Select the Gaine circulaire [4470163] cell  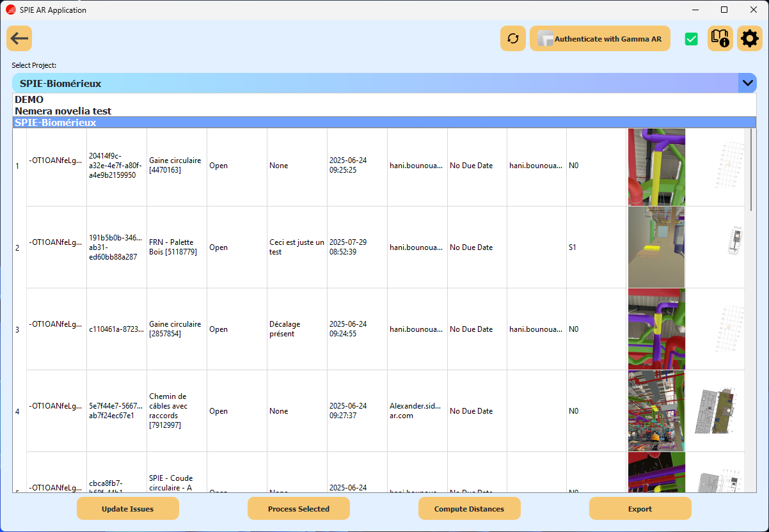(176, 165)
